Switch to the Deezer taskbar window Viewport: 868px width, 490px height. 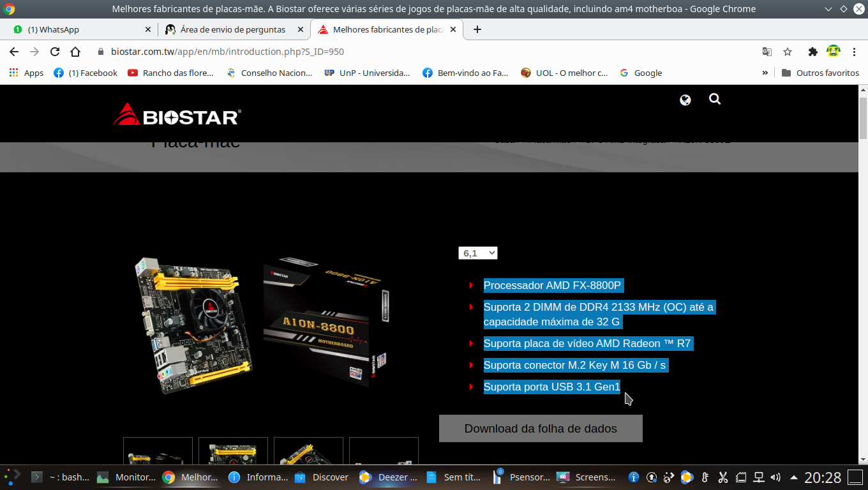[x=388, y=477]
